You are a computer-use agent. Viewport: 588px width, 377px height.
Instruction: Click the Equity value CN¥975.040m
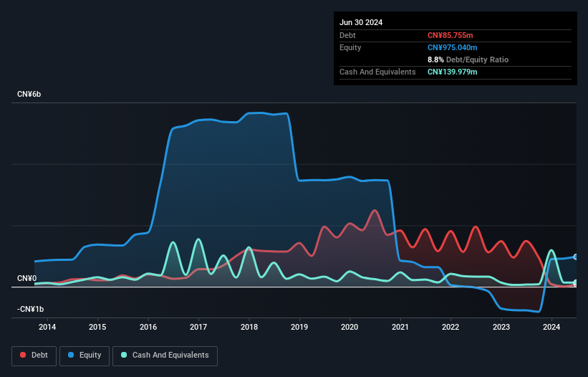pyautogui.click(x=452, y=47)
